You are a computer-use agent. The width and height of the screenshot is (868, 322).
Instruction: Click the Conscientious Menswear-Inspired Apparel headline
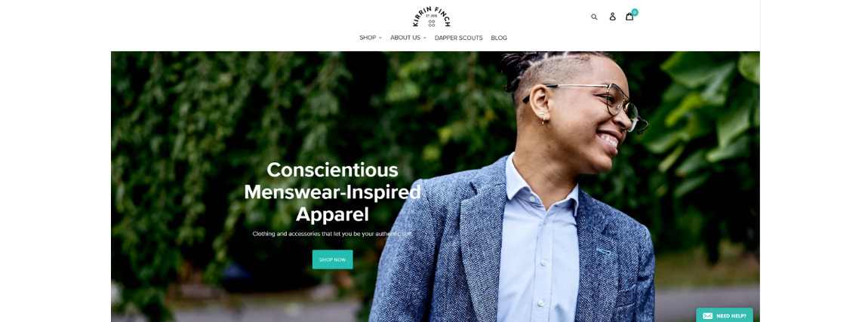[x=332, y=192]
